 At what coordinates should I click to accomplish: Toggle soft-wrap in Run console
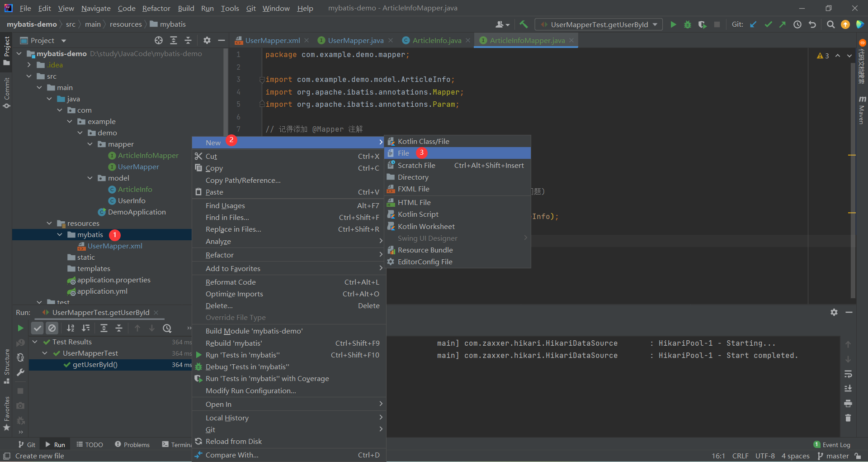click(x=848, y=374)
